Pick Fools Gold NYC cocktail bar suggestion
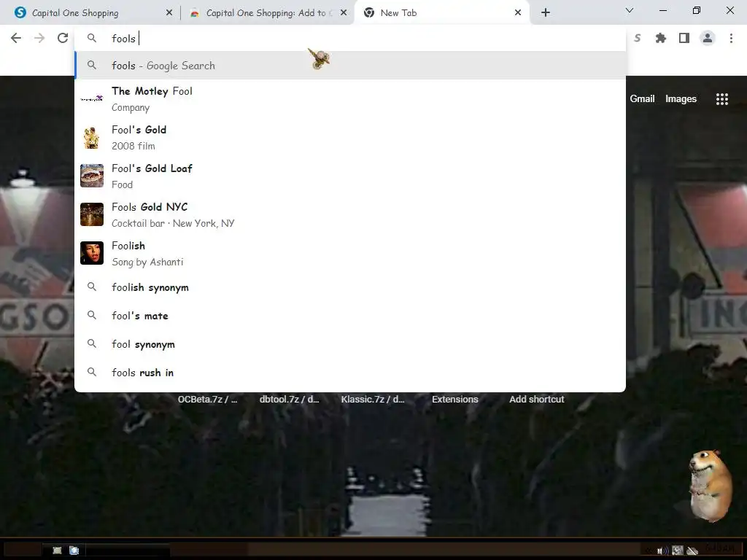 pyautogui.click(x=350, y=214)
